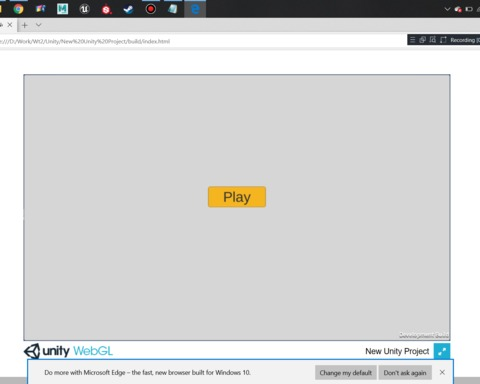Click the Don't ask again button
Viewport: 480px width, 384px height.
coord(405,373)
